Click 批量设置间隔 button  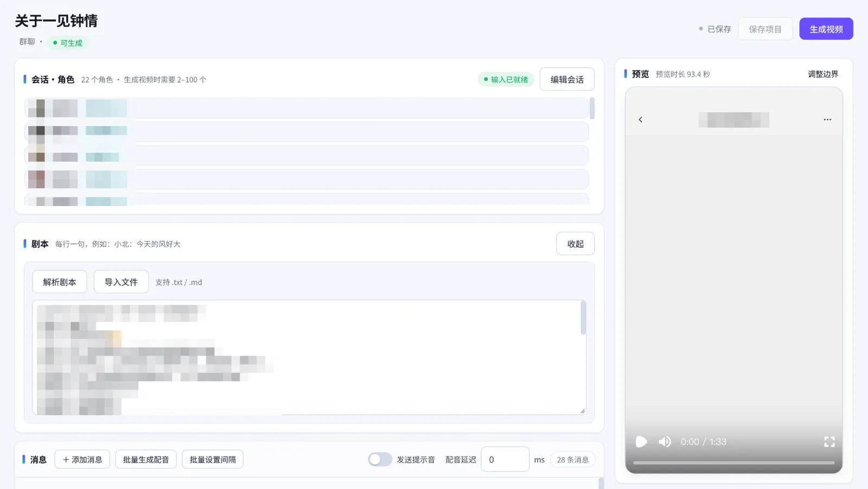click(213, 459)
